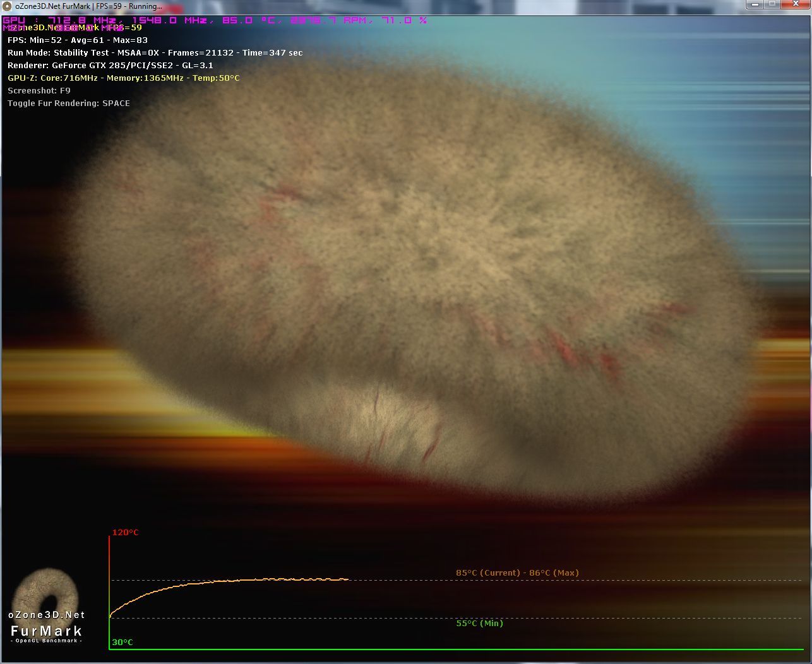Click the Renderer: GeForce GTX 285 line
The width and height of the screenshot is (812, 664).
pos(110,65)
